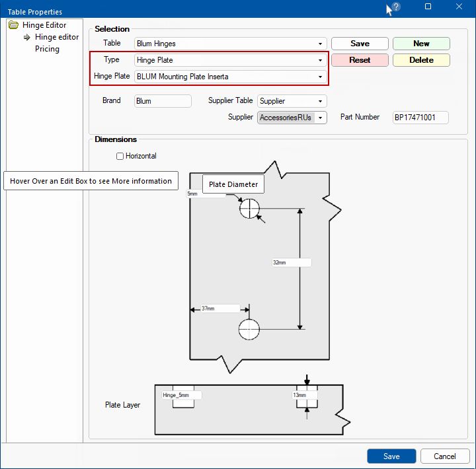Click the 37mm edge offset edit box
476x469 pixels.
click(220, 308)
